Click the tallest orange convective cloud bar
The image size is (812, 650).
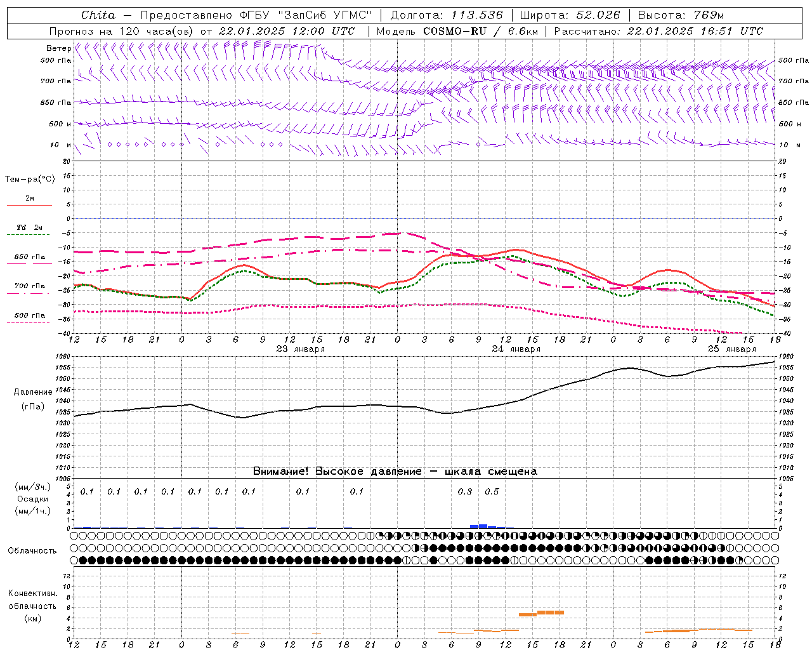551,613
